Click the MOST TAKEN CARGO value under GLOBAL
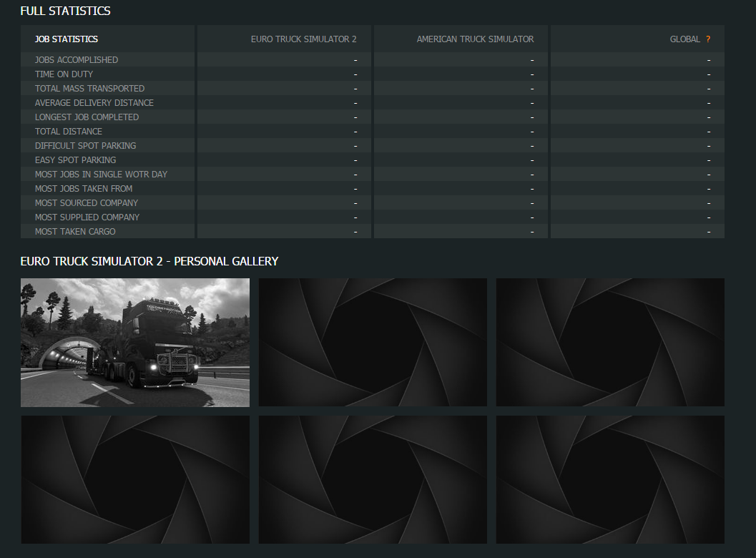The height and width of the screenshot is (558, 756). (708, 232)
